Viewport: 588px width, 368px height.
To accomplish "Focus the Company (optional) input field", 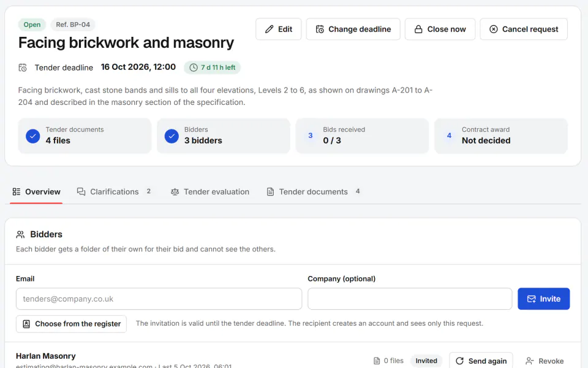I will point(410,299).
